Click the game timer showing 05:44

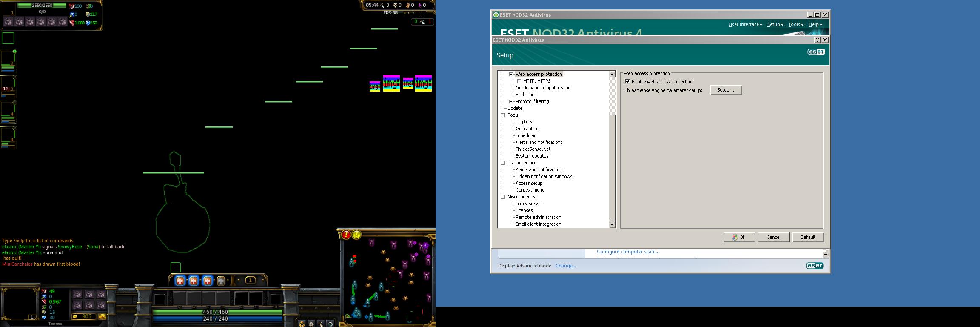(372, 5)
